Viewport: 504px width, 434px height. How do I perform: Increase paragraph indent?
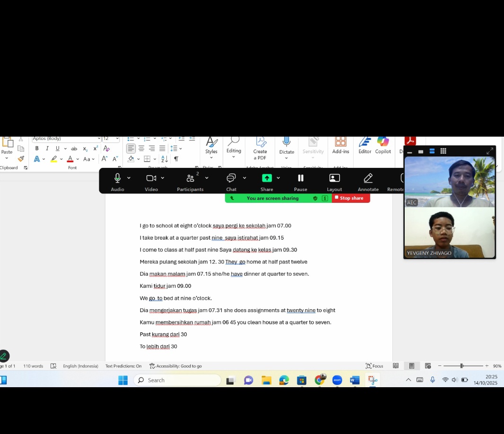(192, 139)
